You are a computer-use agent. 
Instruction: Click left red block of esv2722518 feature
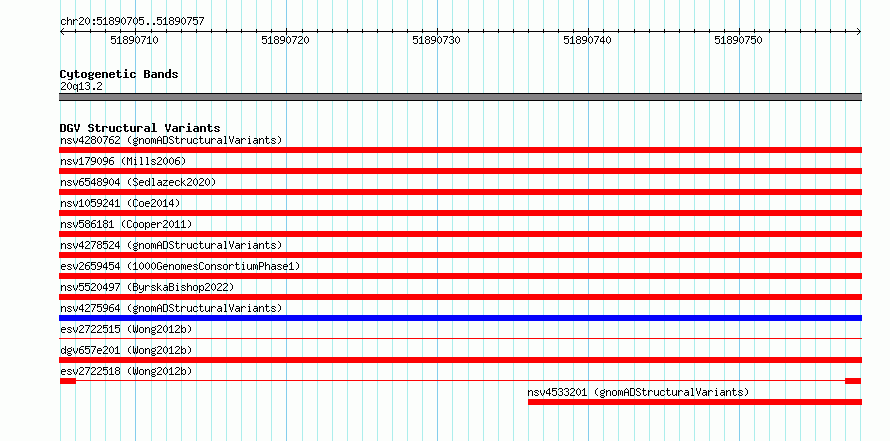(x=68, y=381)
